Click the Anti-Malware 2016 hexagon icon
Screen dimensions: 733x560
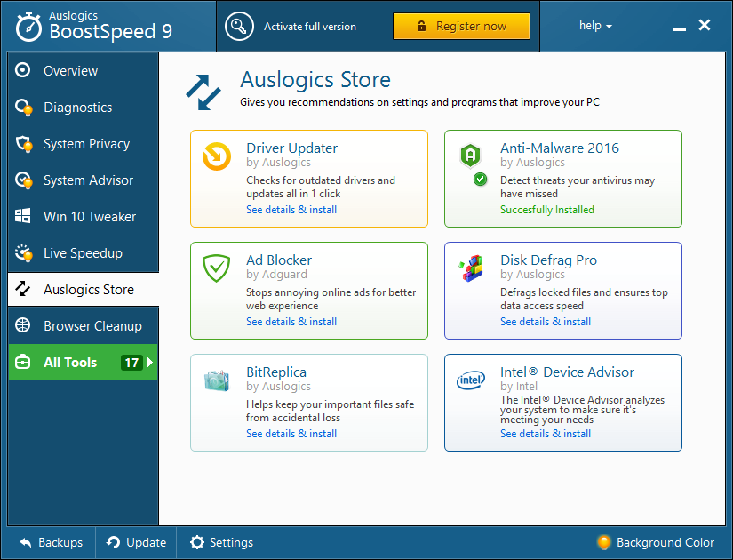(470, 156)
